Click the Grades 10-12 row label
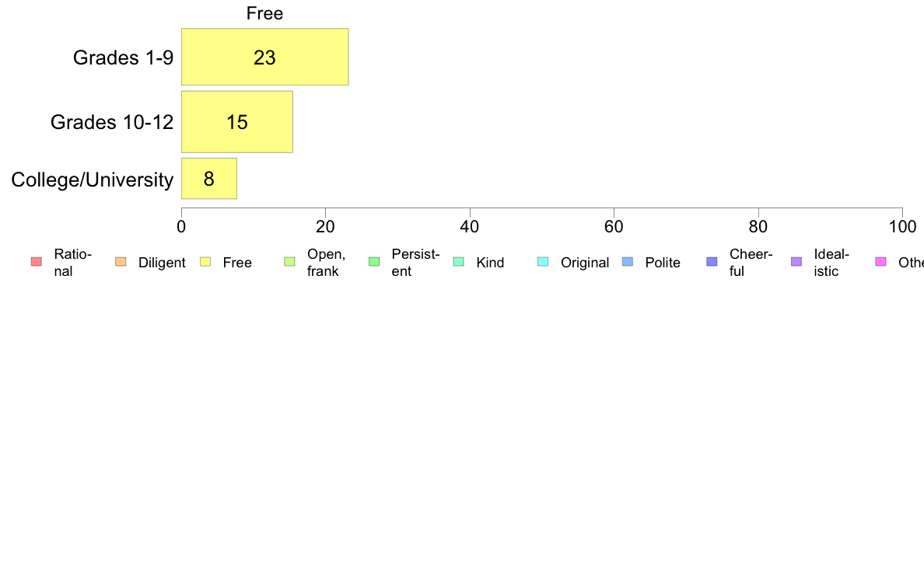924x572 pixels. pyautogui.click(x=112, y=122)
